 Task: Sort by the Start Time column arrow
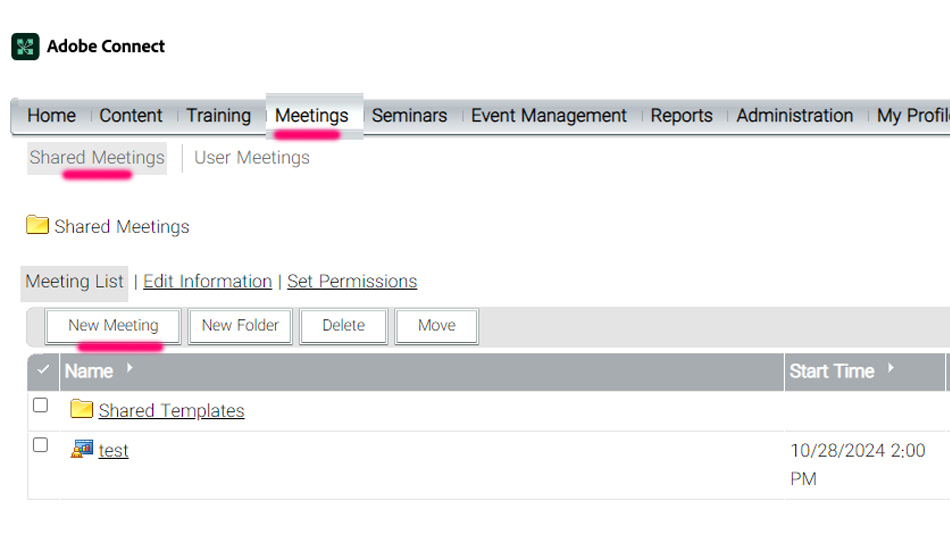click(x=890, y=368)
